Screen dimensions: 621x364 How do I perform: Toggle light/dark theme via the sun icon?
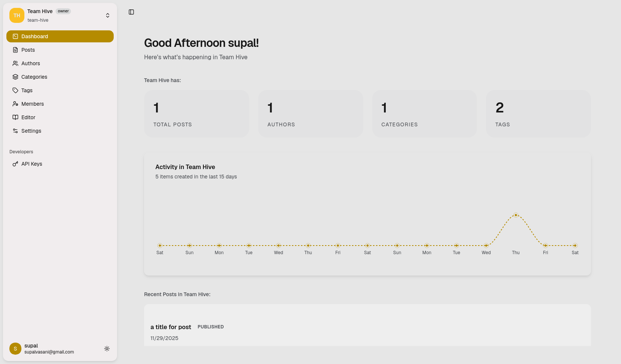107,349
